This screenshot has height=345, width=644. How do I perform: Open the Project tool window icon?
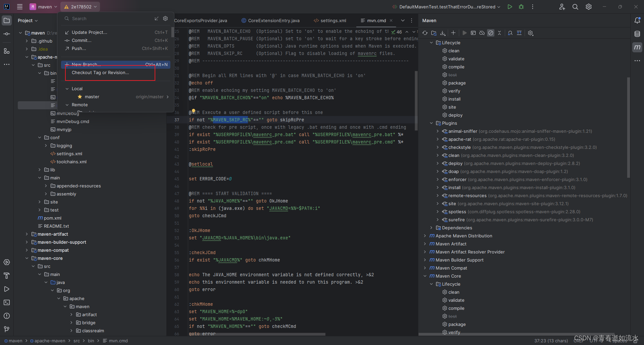tap(7, 20)
